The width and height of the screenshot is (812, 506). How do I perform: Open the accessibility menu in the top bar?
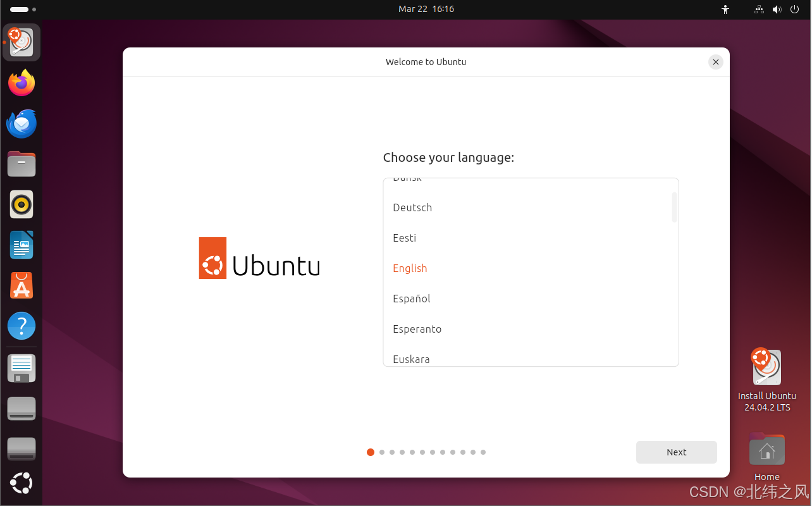tap(725, 9)
